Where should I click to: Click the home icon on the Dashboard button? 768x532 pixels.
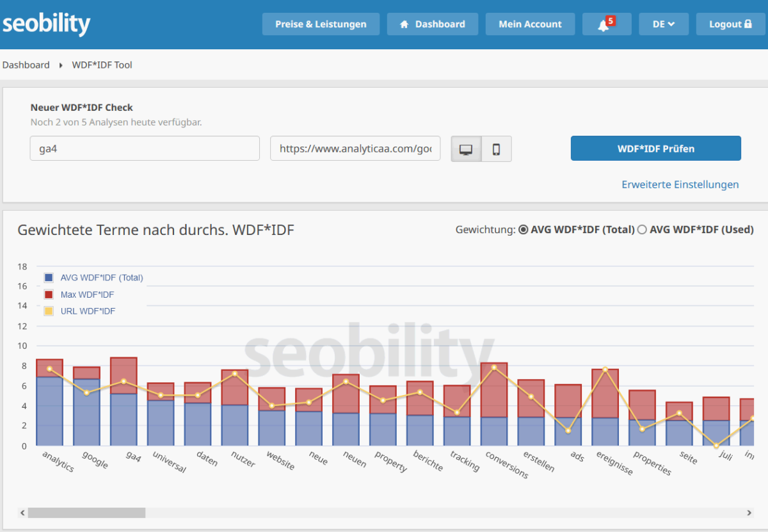403,24
